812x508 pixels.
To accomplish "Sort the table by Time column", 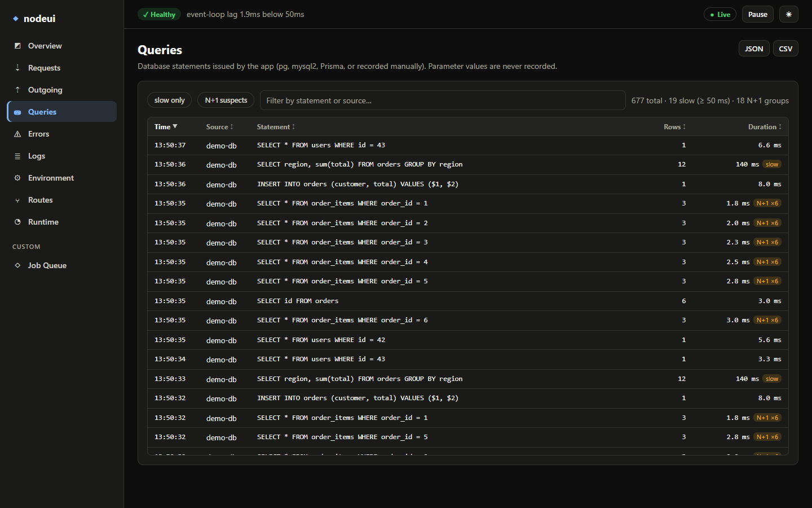I will [166, 126].
